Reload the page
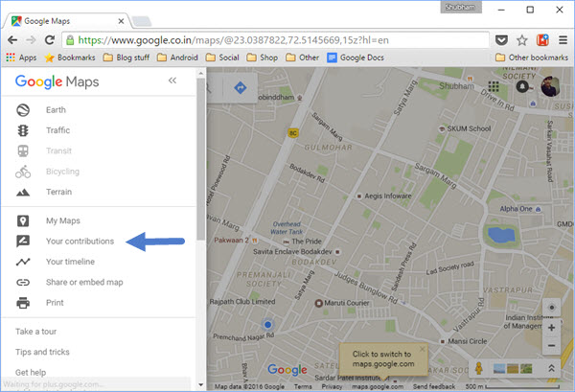The width and height of the screenshot is (575, 392). click(x=50, y=40)
